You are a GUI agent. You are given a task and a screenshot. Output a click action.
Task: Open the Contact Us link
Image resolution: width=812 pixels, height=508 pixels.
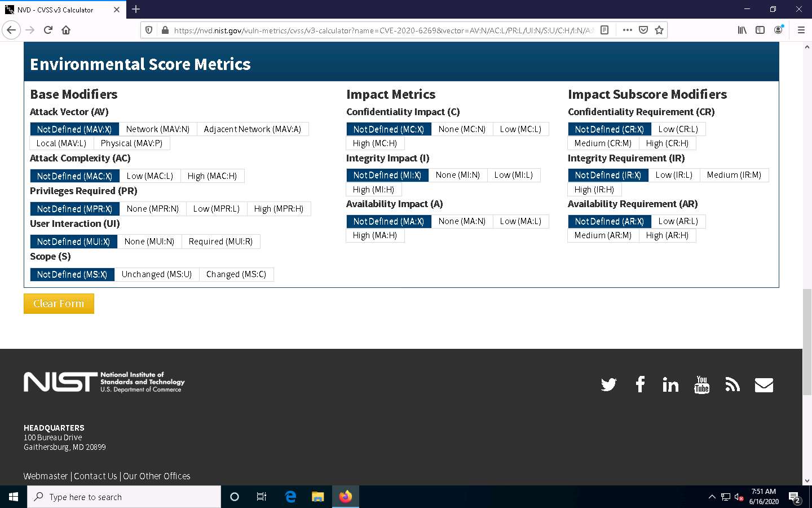click(95, 476)
